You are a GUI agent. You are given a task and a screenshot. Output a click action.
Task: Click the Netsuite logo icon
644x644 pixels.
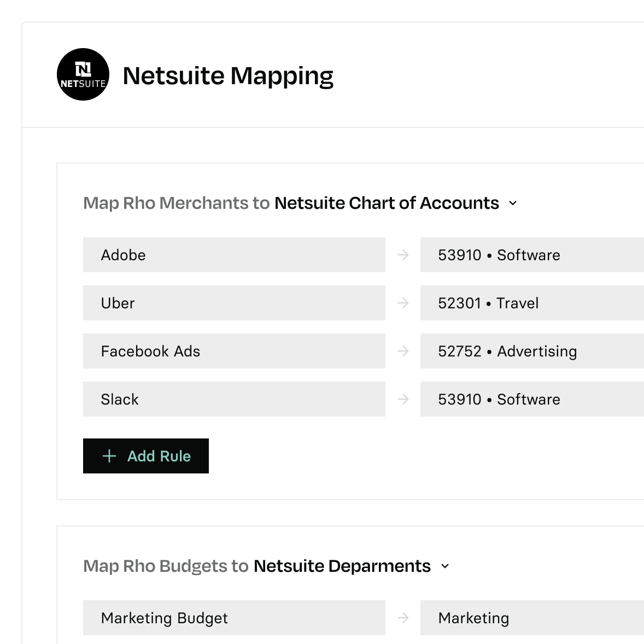(x=83, y=74)
